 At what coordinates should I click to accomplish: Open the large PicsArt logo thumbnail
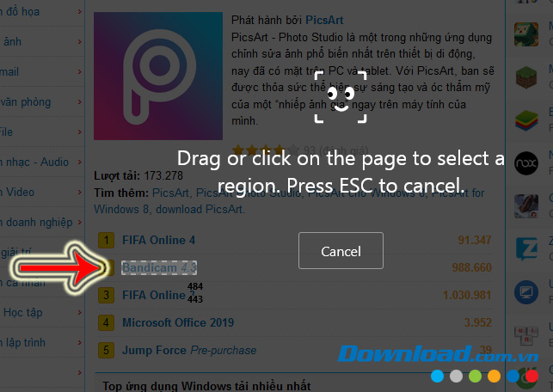(x=158, y=77)
